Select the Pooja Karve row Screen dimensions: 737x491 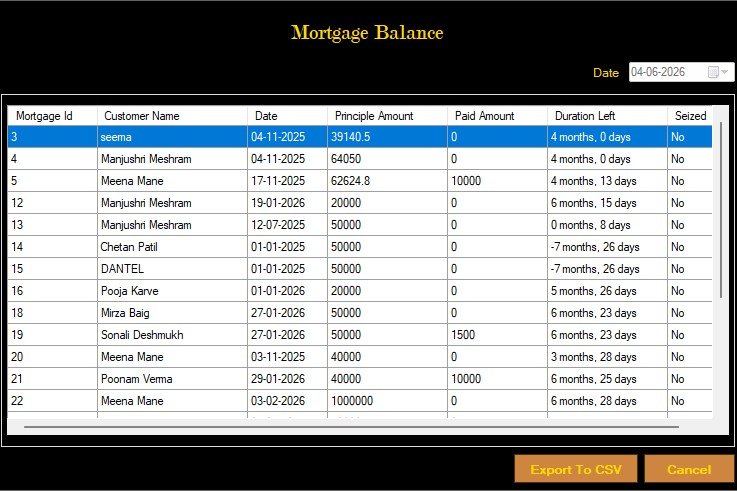tap(360, 291)
